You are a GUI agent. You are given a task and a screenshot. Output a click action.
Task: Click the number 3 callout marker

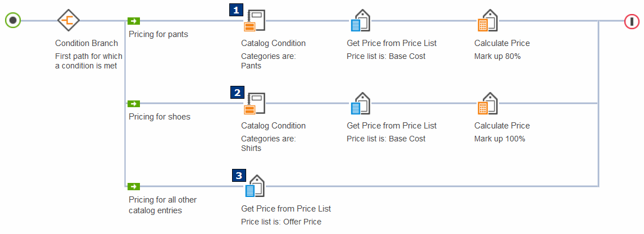pyautogui.click(x=239, y=176)
